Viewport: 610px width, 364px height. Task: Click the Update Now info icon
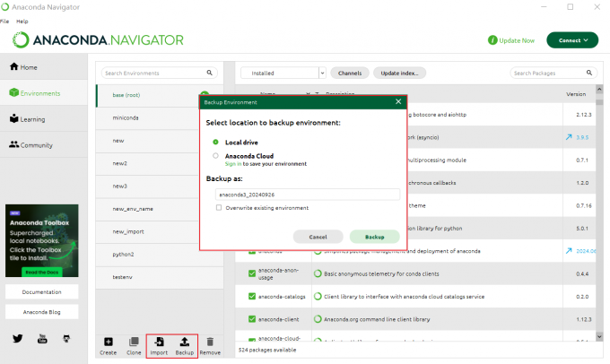[492, 40]
